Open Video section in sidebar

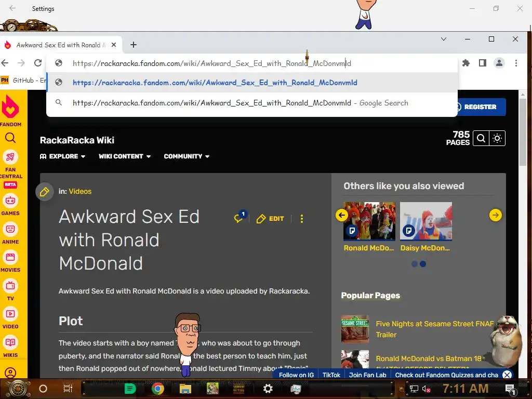coord(10,318)
